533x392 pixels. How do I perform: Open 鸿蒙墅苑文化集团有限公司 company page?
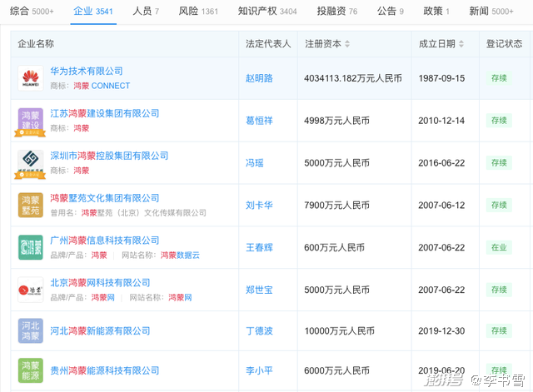point(105,198)
